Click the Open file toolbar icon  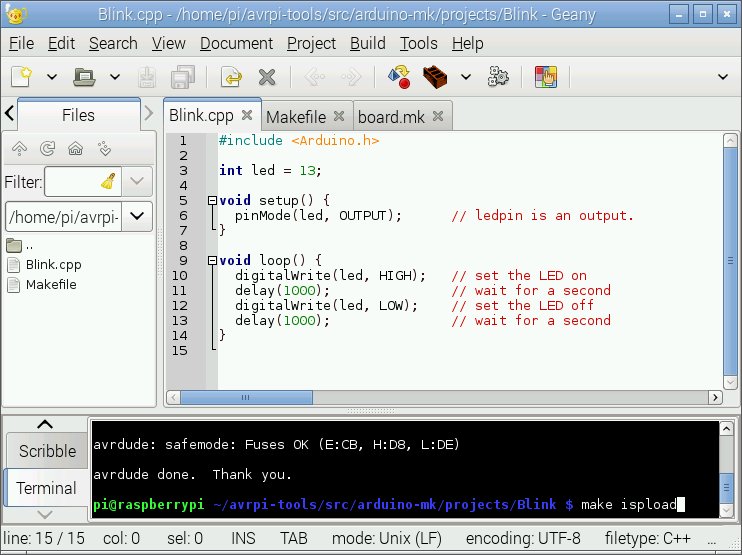click(x=86, y=76)
